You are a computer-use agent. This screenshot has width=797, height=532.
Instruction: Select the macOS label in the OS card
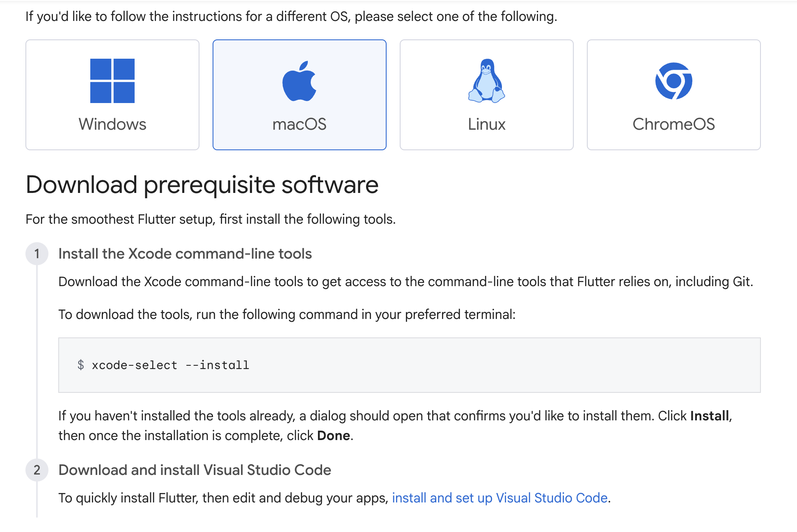click(x=300, y=124)
